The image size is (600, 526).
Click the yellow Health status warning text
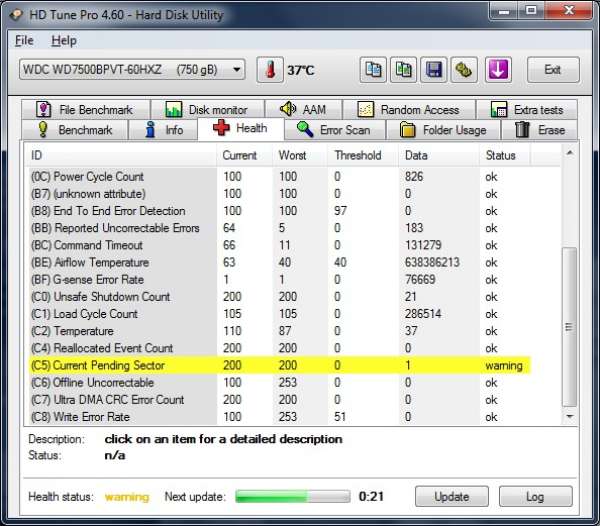[127, 497]
